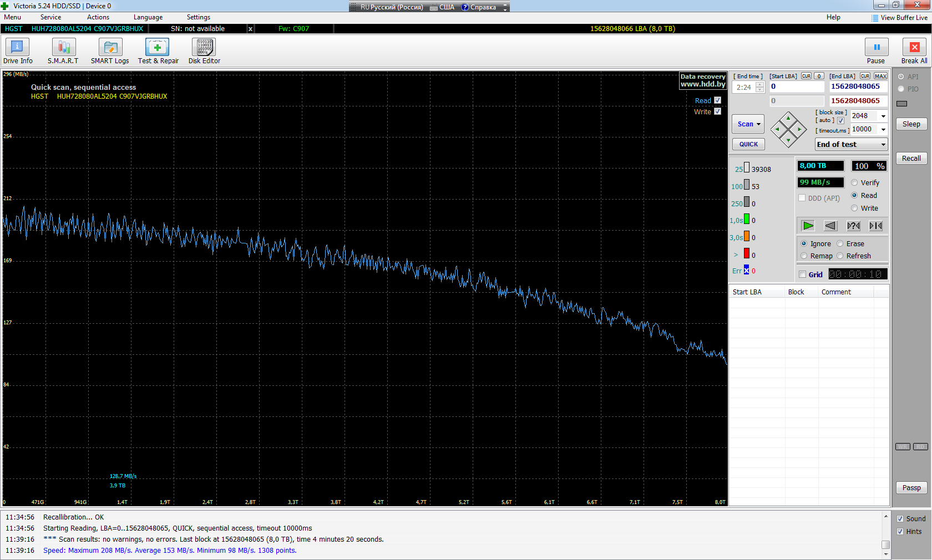Screen dimensions: 932x560
Task: Toggle the Sound checkbox
Action: pos(900,519)
